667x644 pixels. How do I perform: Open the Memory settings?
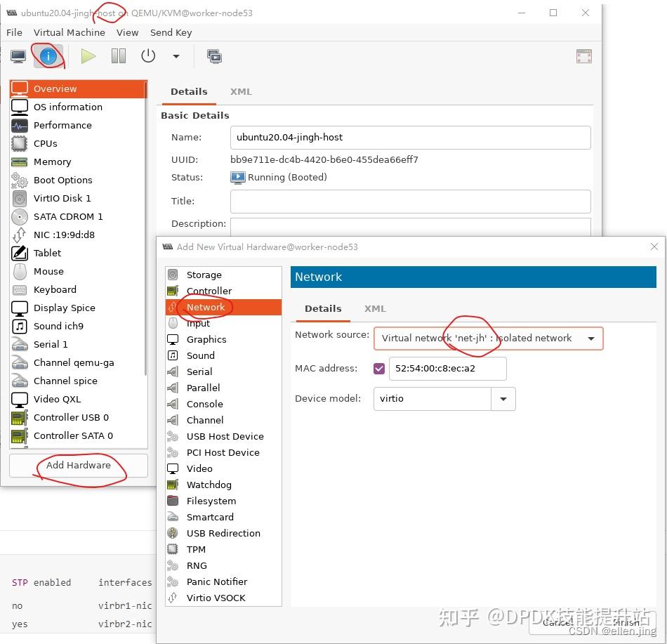(77, 162)
